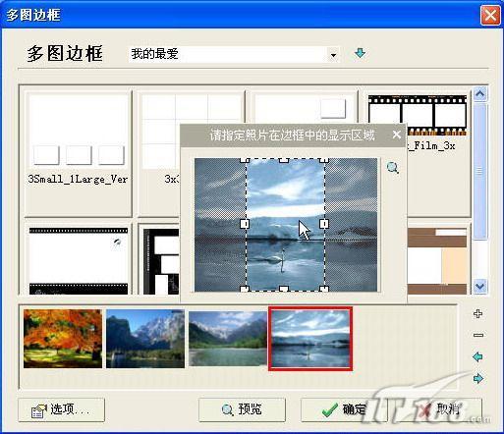Add a photo with the plus icon
This screenshot has height=434, width=504.
[x=478, y=314]
